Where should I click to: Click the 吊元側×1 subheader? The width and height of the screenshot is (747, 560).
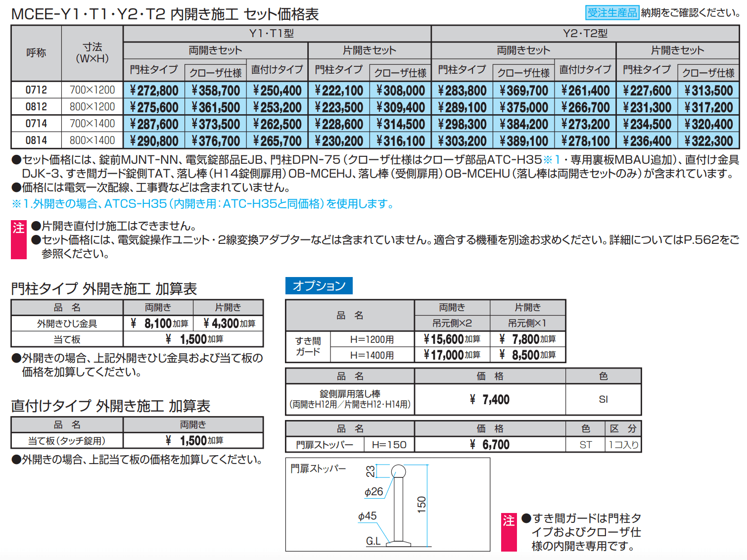point(528,323)
